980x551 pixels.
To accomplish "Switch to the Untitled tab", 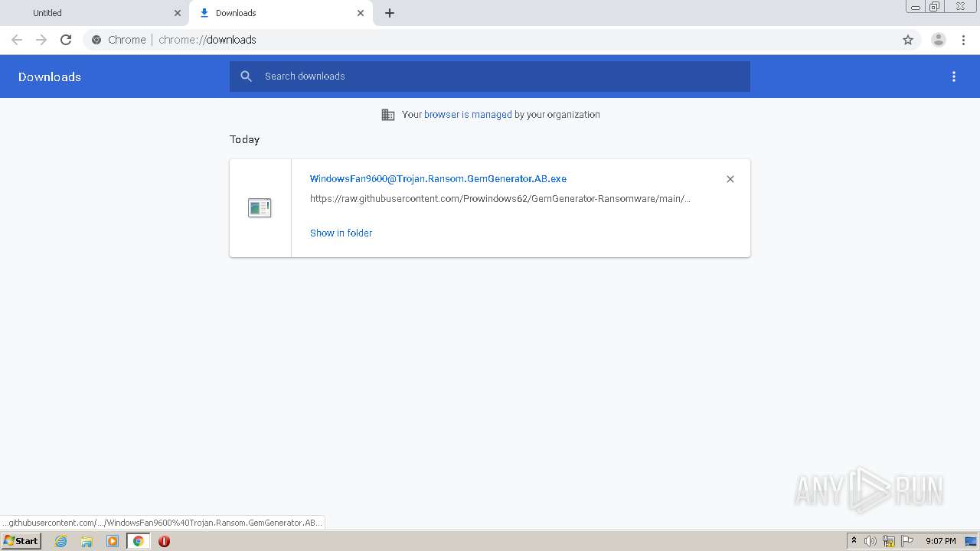I will click(x=95, y=13).
